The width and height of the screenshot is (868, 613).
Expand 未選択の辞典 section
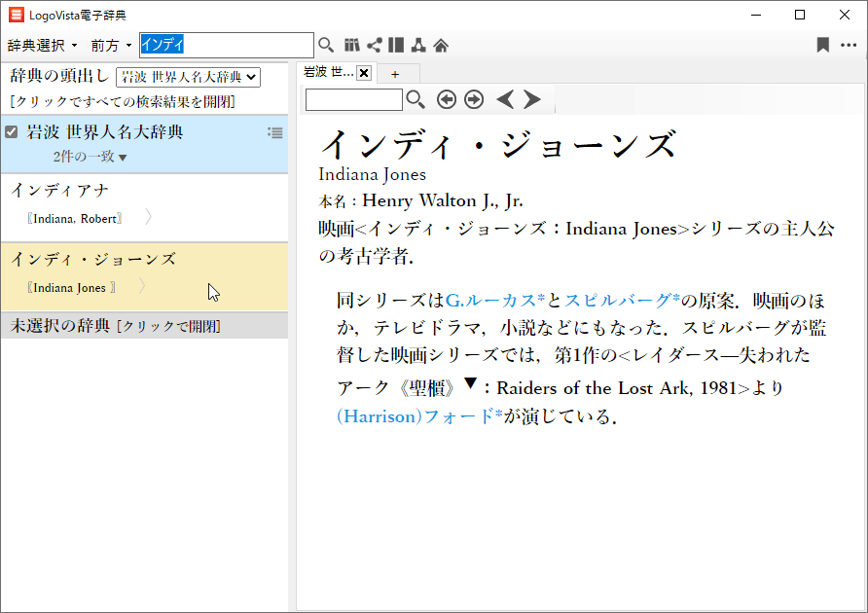click(144, 326)
